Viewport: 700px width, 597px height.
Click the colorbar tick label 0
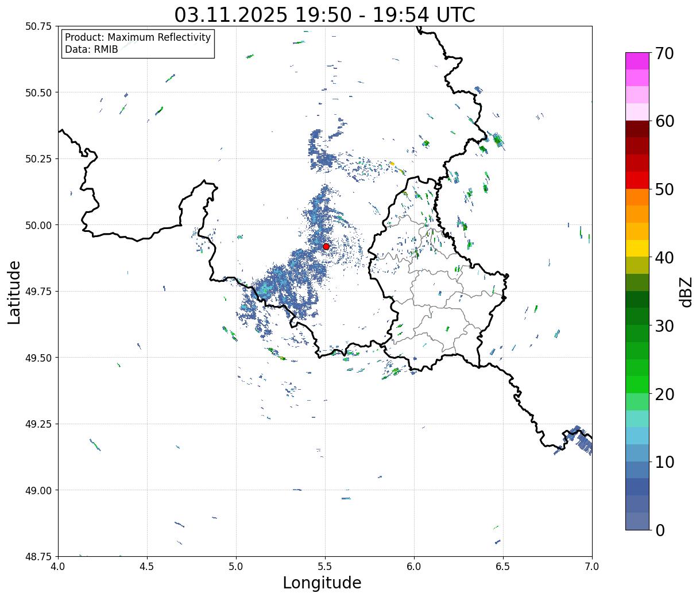(659, 530)
